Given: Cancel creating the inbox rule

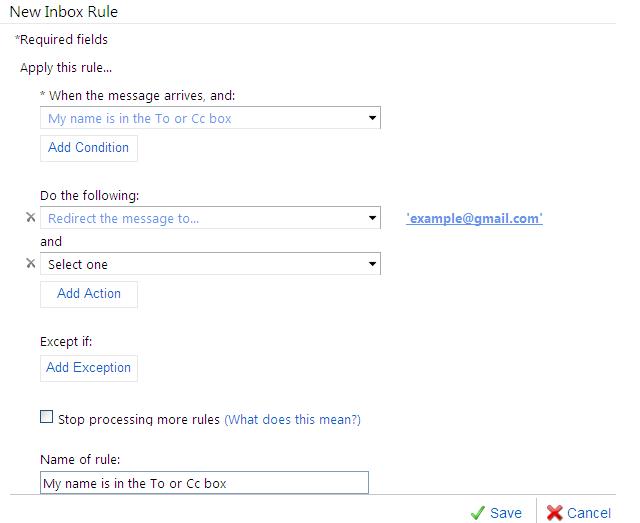Looking at the screenshot, I should (x=588, y=512).
